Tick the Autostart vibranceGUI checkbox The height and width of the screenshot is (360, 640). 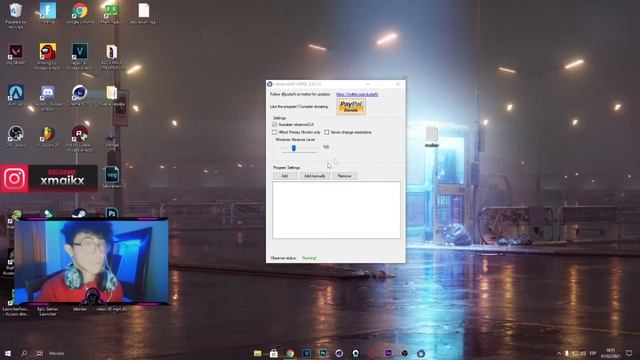pos(275,124)
